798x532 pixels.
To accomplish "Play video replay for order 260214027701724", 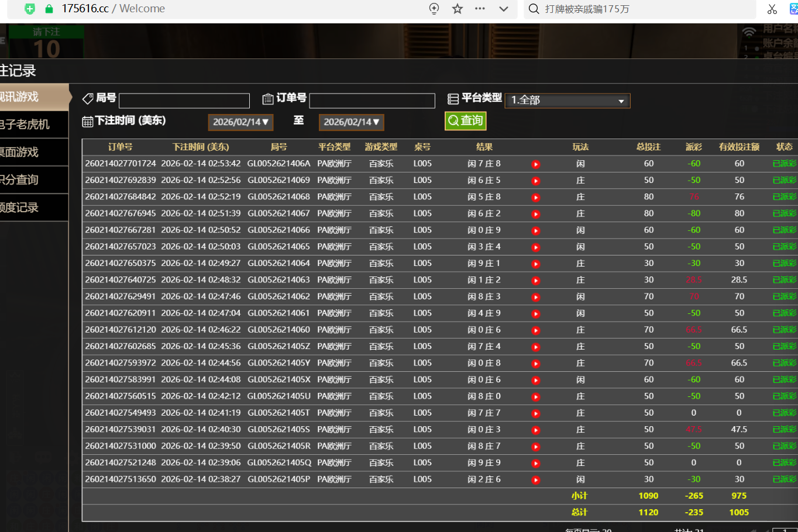I will [x=535, y=164].
